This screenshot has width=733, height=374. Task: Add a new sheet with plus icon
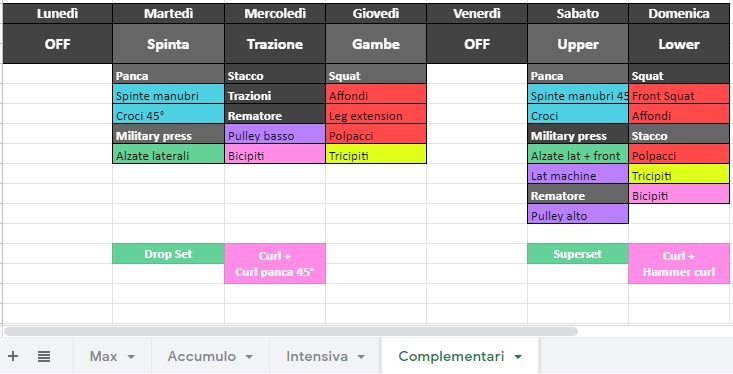click(13, 356)
